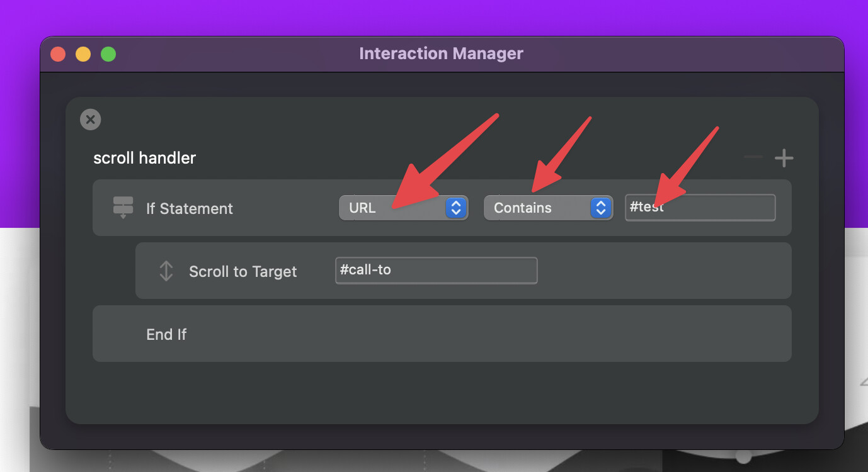Click the blue chevron arrows on the Contains dropdown

coord(600,208)
